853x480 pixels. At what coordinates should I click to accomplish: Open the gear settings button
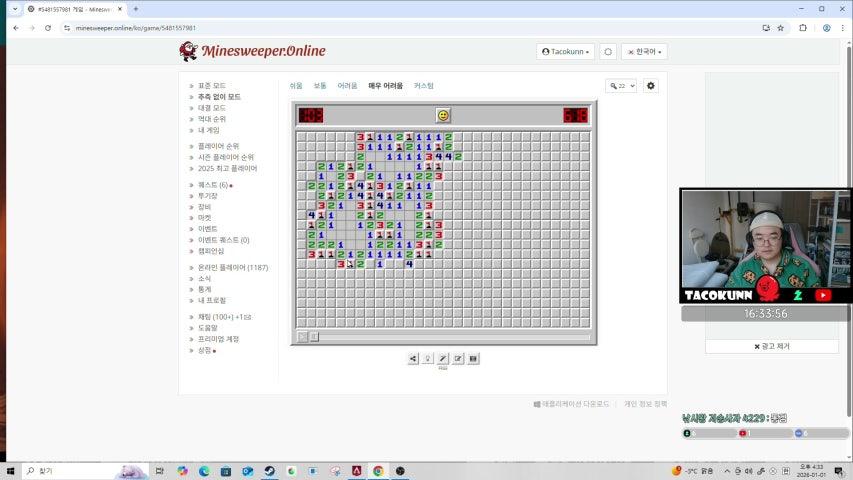[x=651, y=86]
